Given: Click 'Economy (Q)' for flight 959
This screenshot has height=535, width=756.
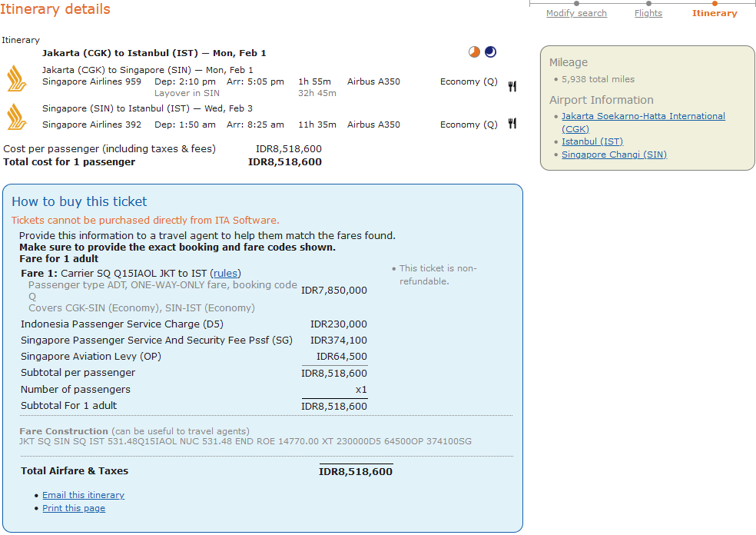Looking at the screenshot, I should 469,81.
